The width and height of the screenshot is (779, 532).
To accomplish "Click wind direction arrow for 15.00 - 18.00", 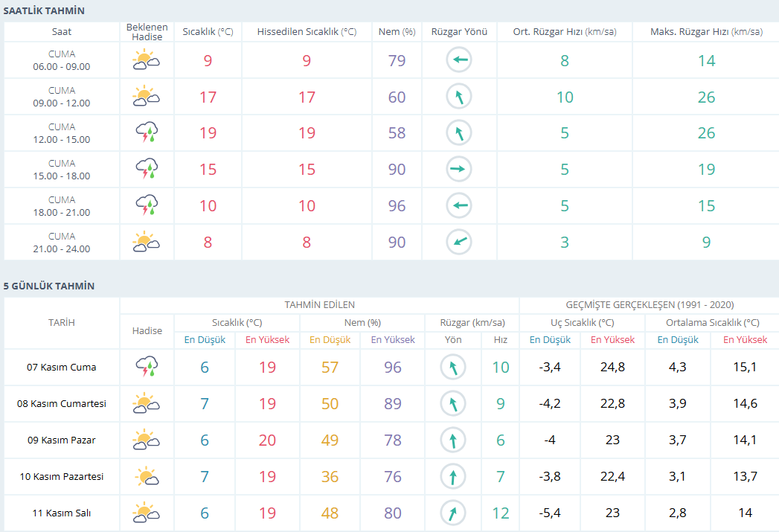I will 458,169.
